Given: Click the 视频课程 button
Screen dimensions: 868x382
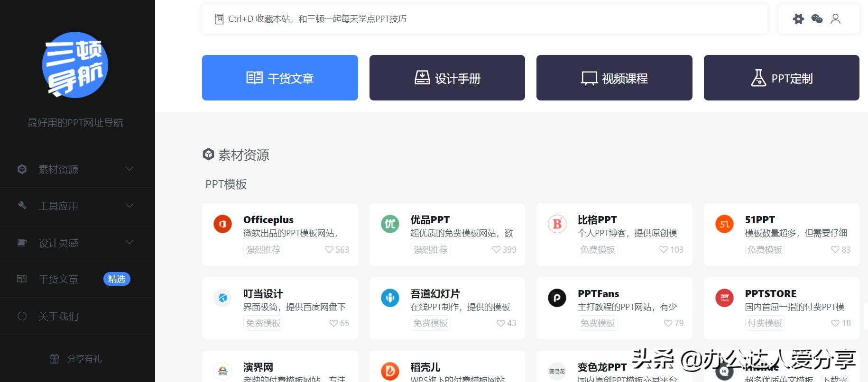Looking at the screenshot, I should [614, 78].
